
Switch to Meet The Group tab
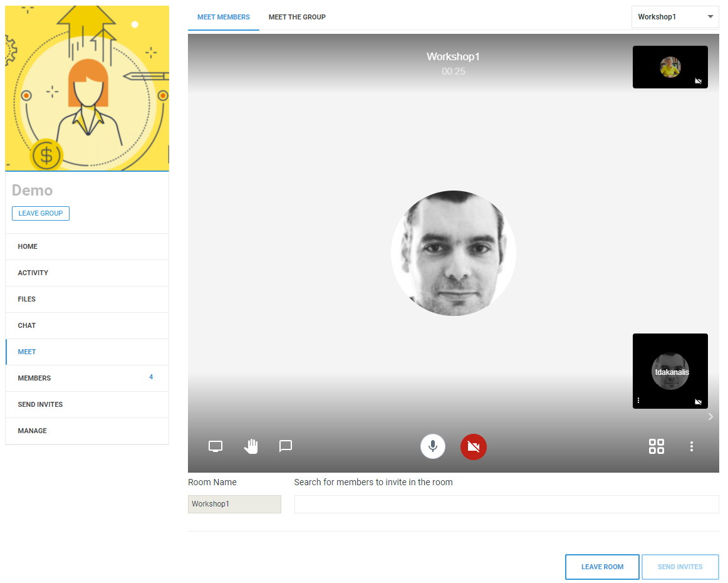297,17
